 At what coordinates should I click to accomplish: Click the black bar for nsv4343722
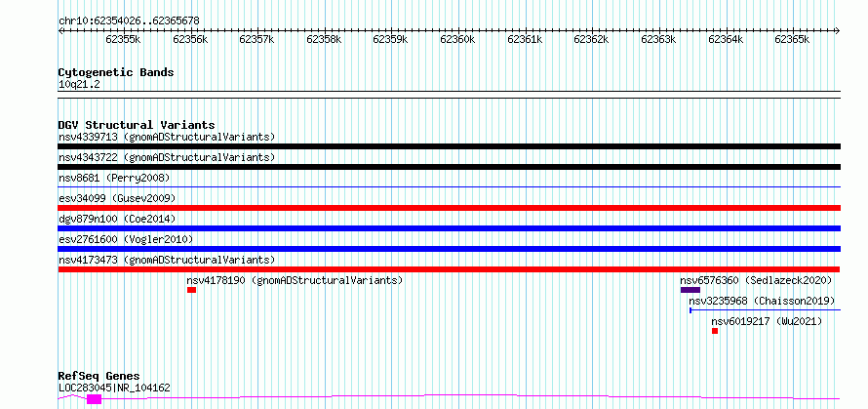click(449, 167)
